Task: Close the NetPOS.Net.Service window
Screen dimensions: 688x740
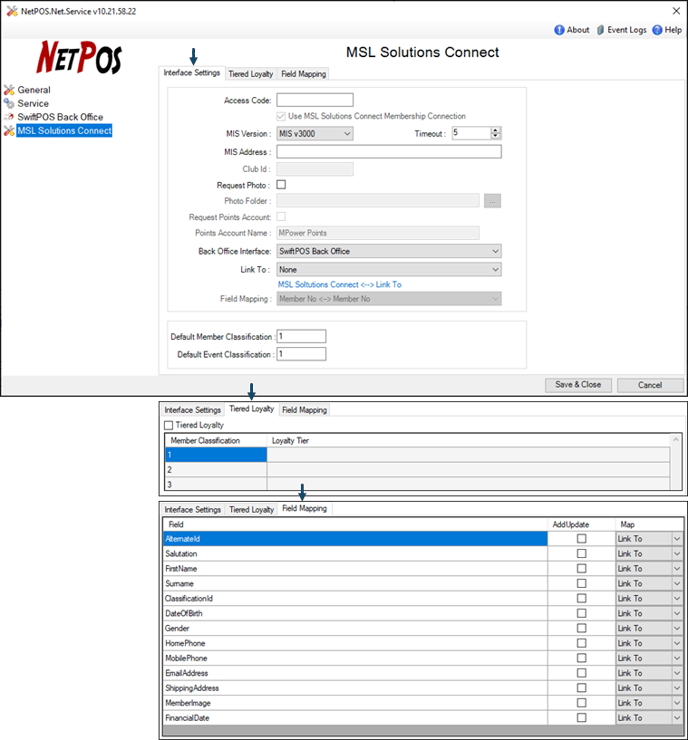Action: 676,10
